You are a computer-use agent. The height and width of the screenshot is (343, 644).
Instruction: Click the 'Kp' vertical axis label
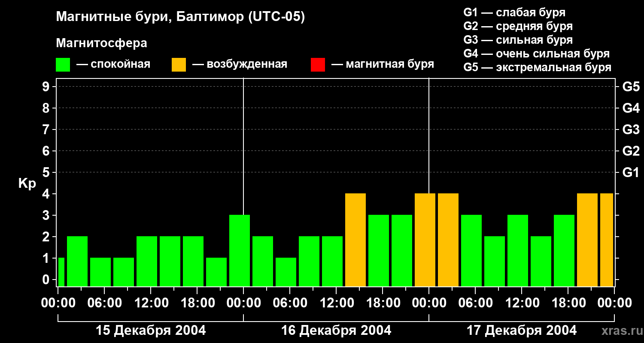pyautogui.click(x=27, y=183)
